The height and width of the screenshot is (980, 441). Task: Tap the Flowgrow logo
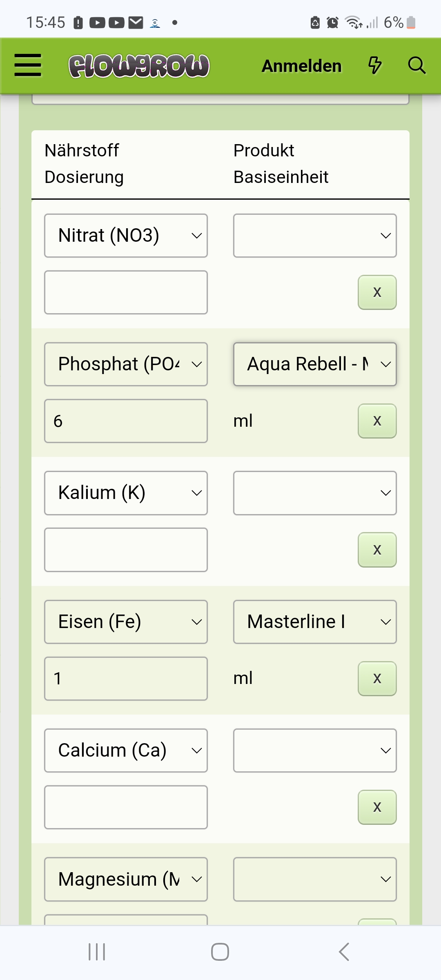click(139, 66)
